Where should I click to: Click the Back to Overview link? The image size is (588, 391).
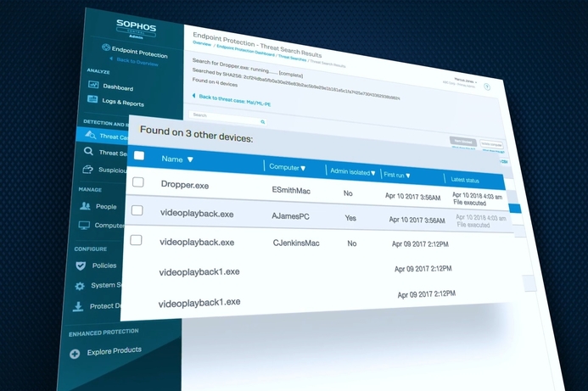click(x=137, y=62)
